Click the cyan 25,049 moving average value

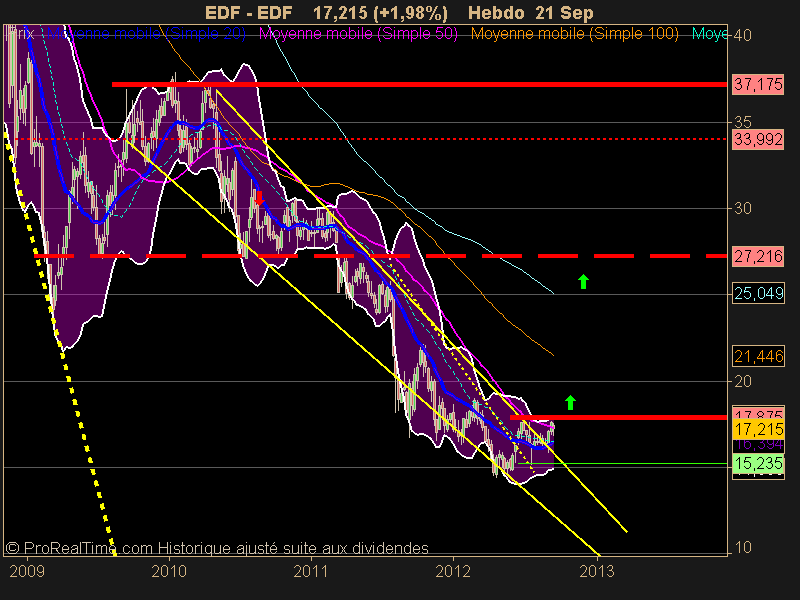coord(758,293)
